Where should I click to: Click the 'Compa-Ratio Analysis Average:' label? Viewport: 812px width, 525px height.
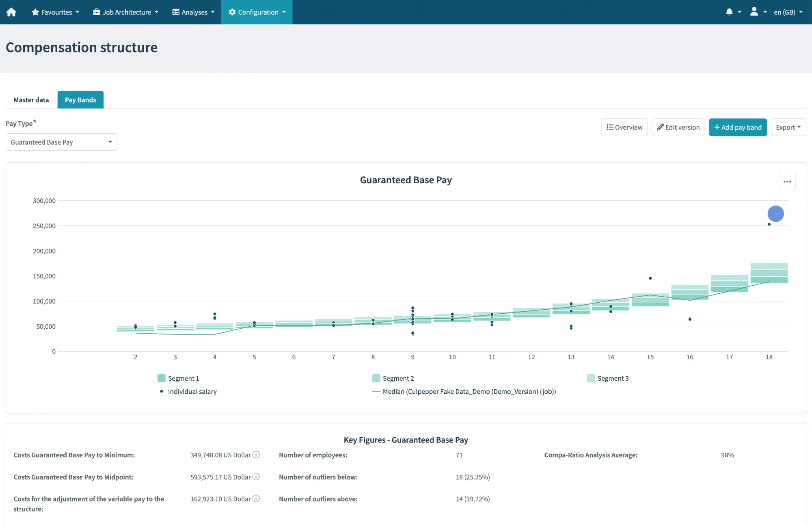(x=591, y=455)
